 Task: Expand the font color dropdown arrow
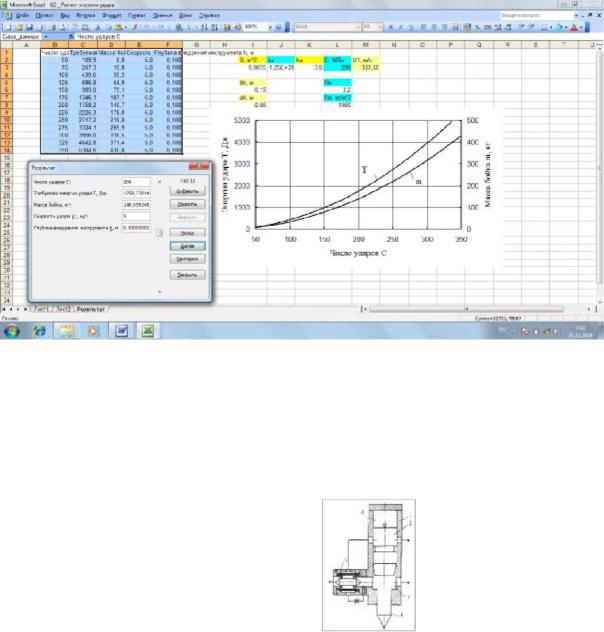(581, 27)
